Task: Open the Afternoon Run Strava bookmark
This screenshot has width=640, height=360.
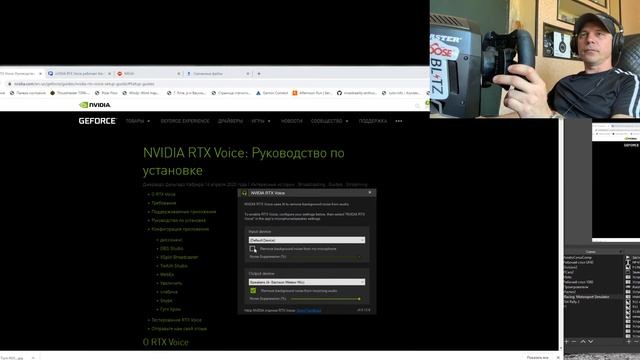Action: [312, 93]
